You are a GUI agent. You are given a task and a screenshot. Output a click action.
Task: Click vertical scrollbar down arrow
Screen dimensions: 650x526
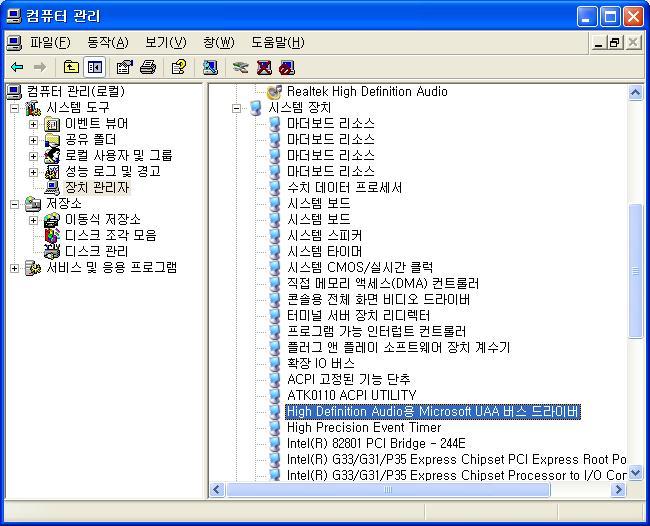[635, 473]
